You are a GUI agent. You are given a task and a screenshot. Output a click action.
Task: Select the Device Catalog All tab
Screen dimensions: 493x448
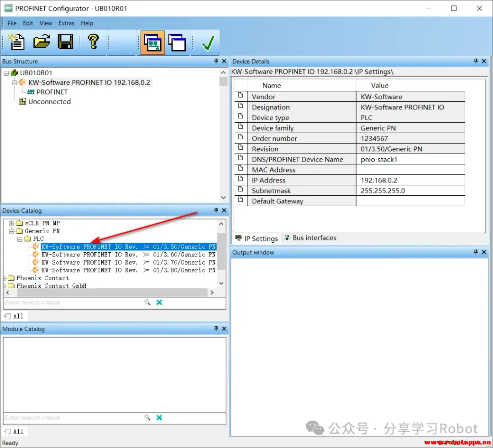tap(15, 316)
